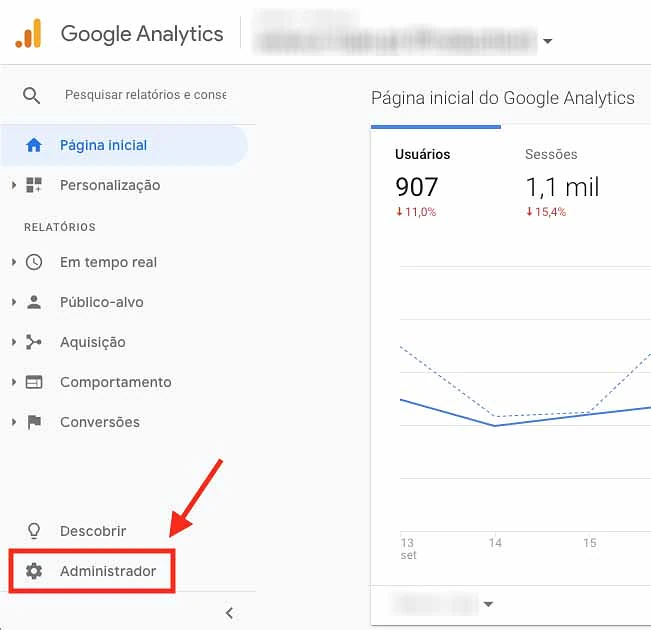Click the 1,1 mil sessions value
The image size is (651, 630).
tap(562, 187)
